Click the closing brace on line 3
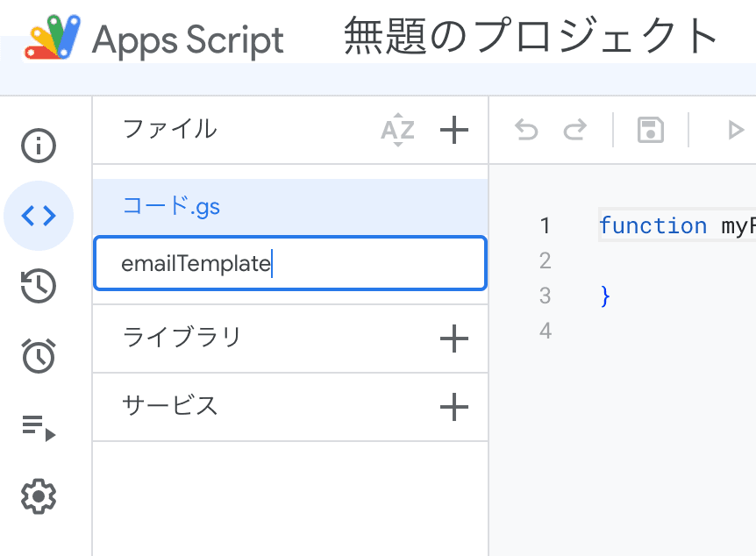The height and width of the screenshot is (556, 756). point(604,296)
